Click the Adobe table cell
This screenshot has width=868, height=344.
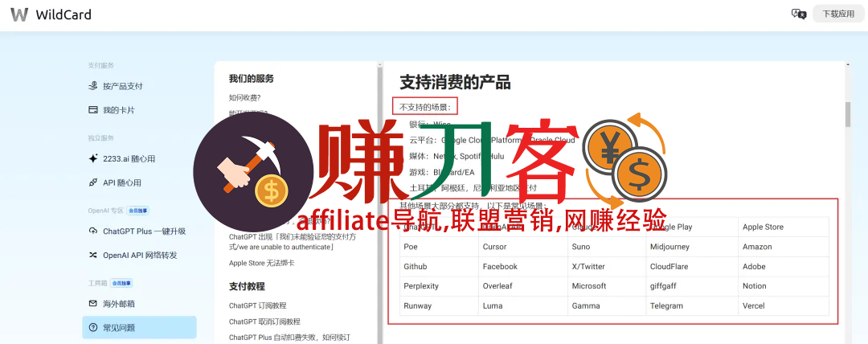[784, 267]
